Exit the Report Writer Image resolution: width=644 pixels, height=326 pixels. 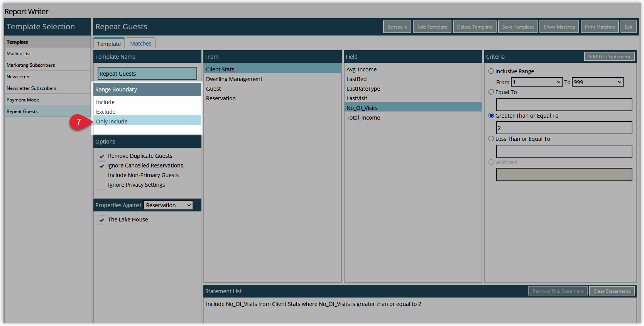pos(628,27)
